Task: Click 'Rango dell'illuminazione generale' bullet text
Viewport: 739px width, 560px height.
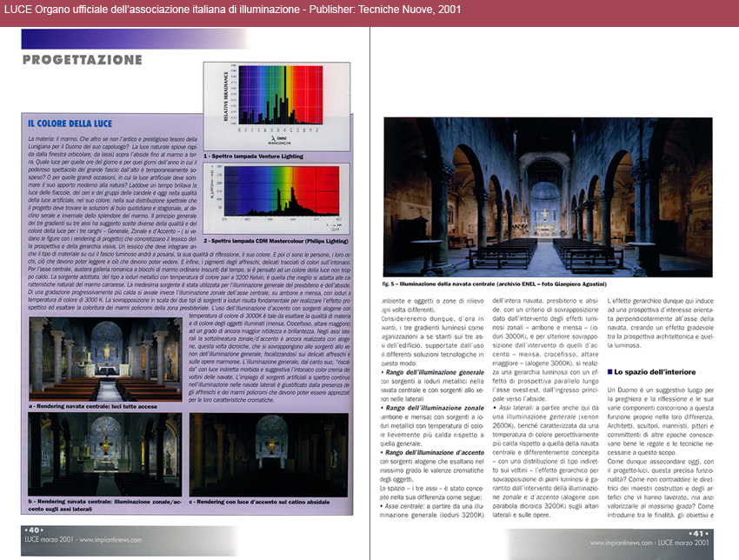Action: [x=435, y=372]
